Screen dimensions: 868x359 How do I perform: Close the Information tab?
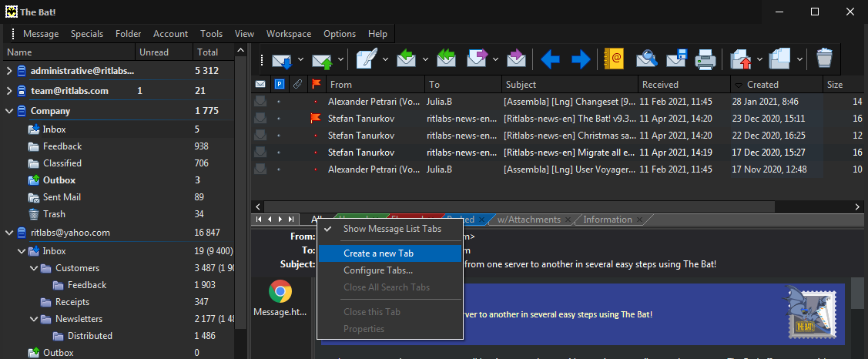click(x=639, y=220)
